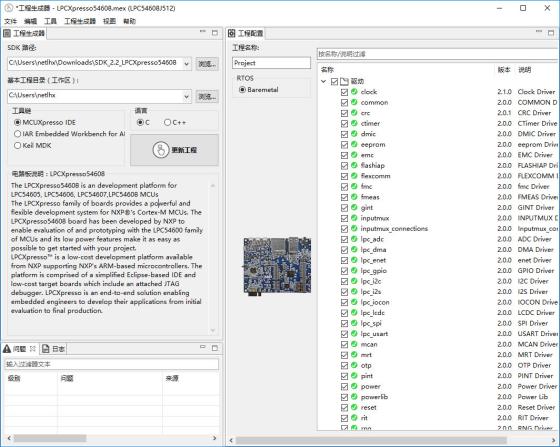This screenshot has width=560, height=447.
Task: Click the green status icon beside gint
Action: click(x=354, y=207)
